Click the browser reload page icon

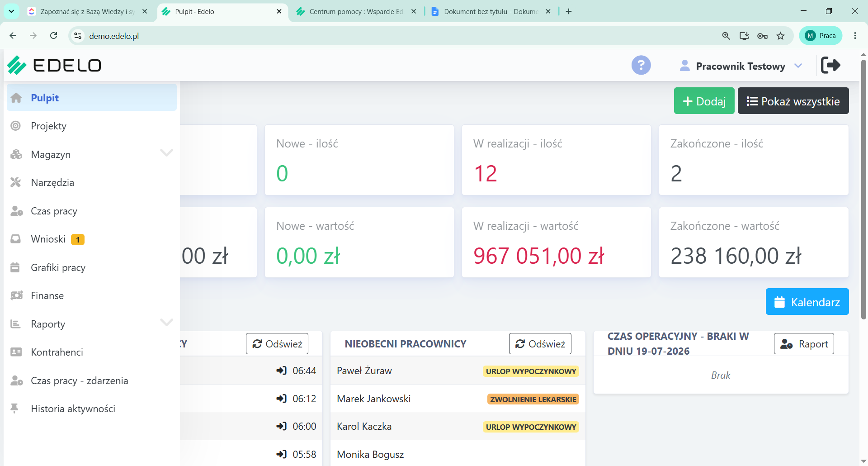tap(53, 36)
